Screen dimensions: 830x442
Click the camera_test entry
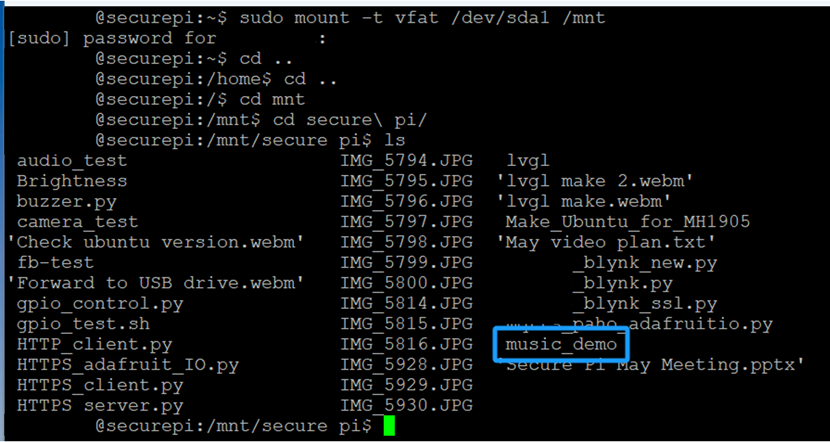coord(77,222)
